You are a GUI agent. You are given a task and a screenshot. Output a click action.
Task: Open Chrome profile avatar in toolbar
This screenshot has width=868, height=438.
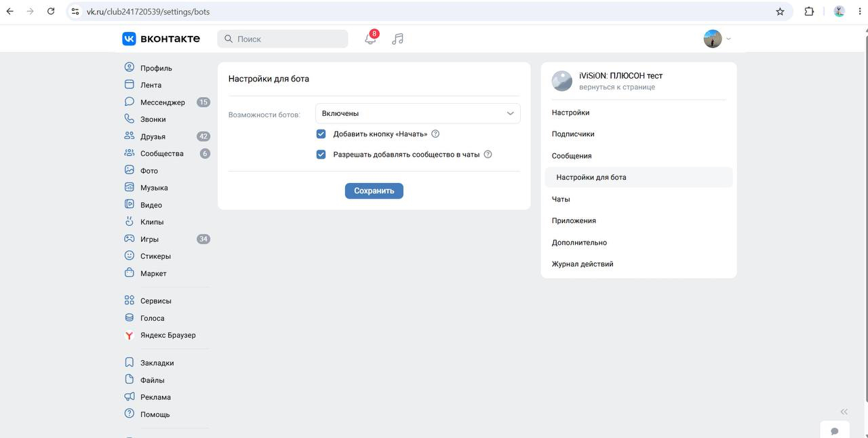[839, 12]
